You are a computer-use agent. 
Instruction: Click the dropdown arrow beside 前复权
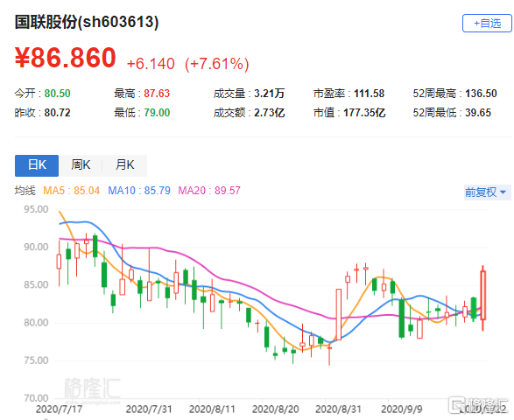(x=503, y=192)
